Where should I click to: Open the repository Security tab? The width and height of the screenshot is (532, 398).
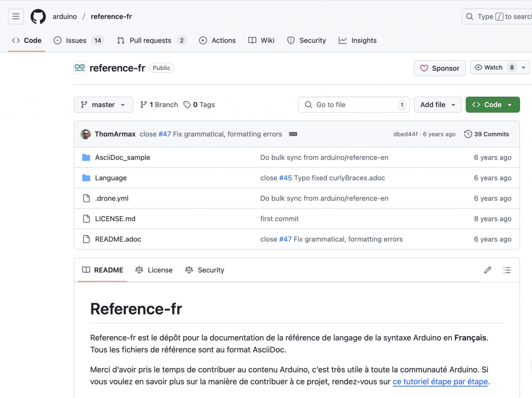[307, 41]
